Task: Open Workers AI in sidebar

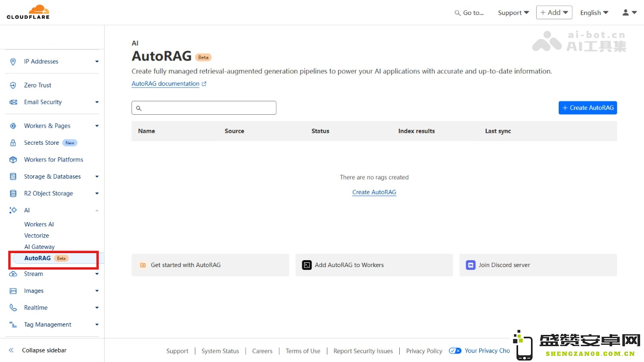Action: (x=39, y=225)
